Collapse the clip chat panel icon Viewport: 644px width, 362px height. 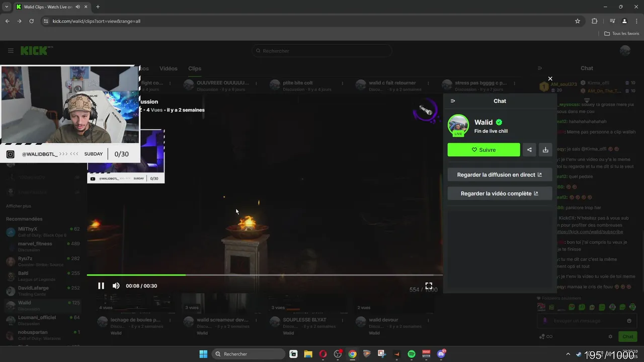click(453, 101)
